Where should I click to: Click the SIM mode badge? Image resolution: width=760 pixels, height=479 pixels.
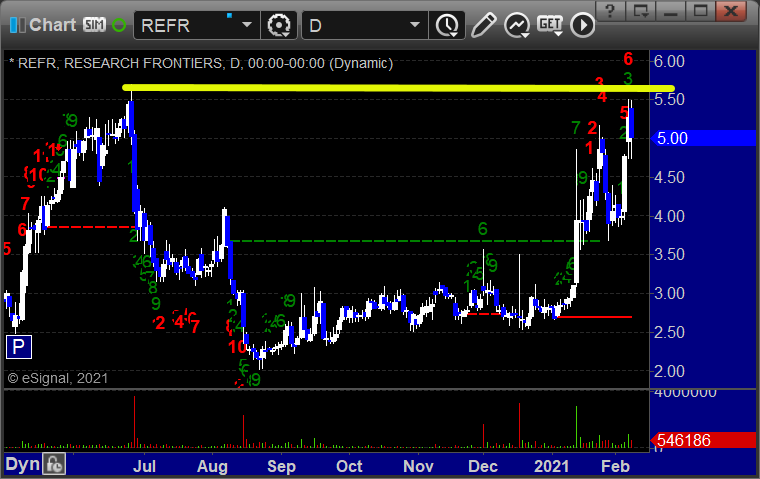[x=94, y=25]
